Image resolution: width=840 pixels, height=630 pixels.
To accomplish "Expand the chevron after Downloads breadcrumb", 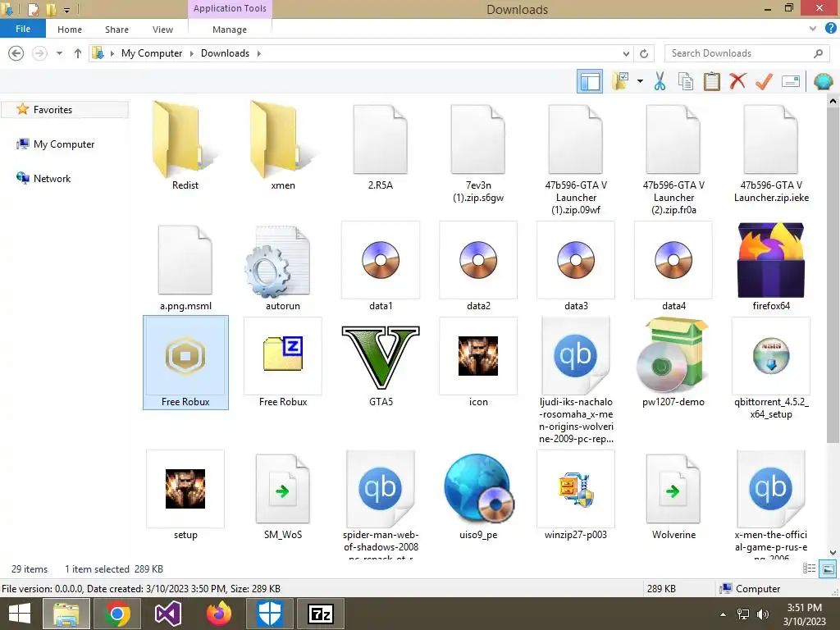I will click(x=258, y=53).
